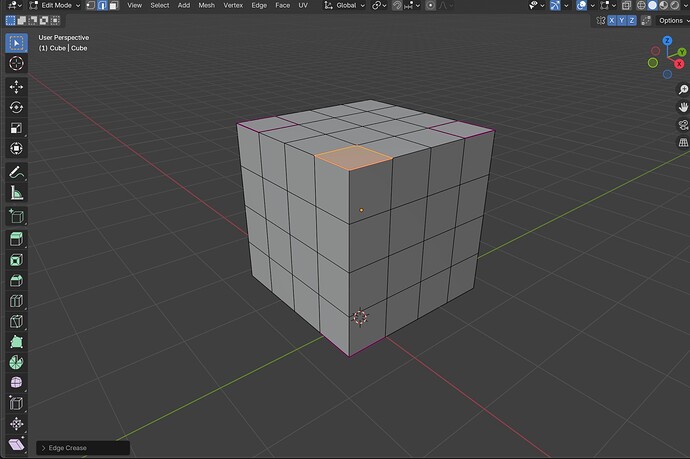Toggle proportional editing
Viewport: 690px width, 459px height.
pyautogui.click(x=431, y=5)
